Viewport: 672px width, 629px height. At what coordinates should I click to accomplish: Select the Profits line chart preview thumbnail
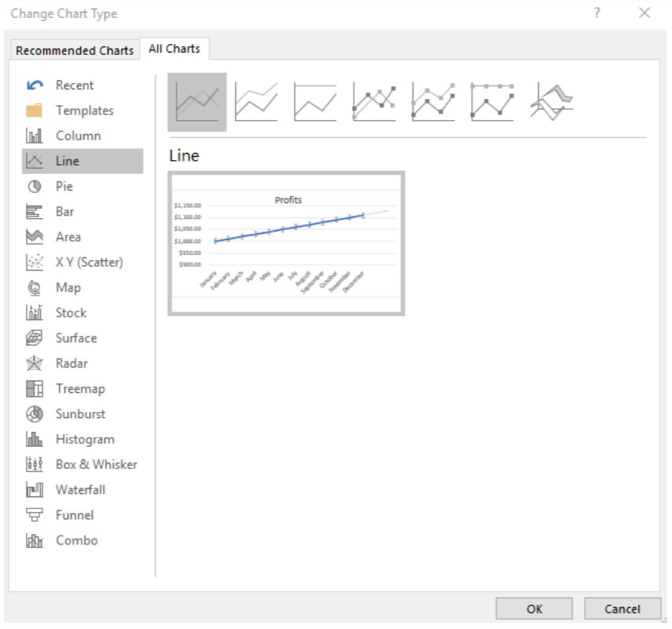click(286, 244)
